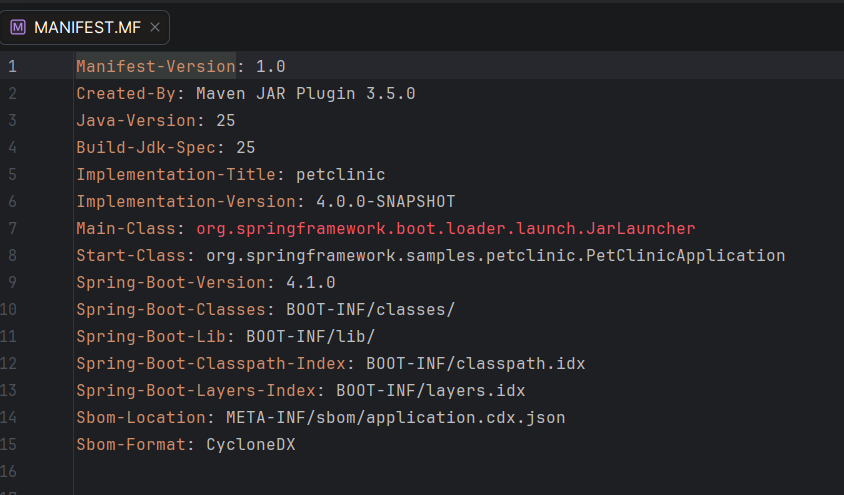Image resolution: width=844 pixels, height=495 pixels.
Task: Click the Spring-Boot-Layers-Index key
Action: coord(196,391)
